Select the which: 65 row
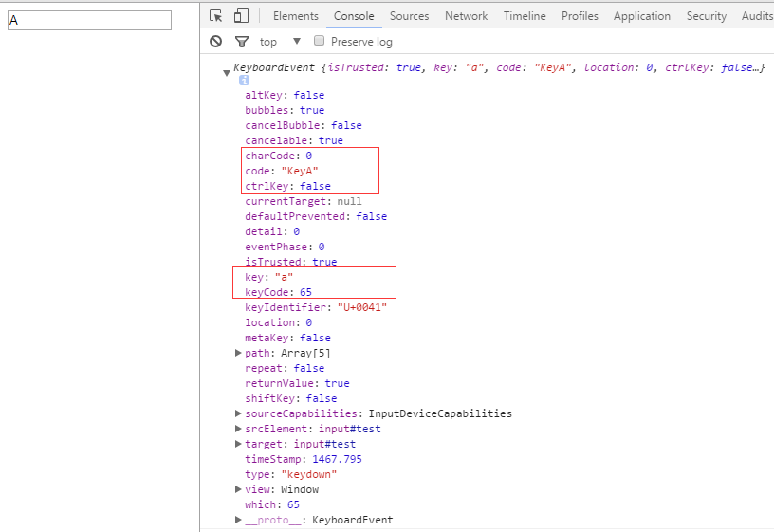This screenshot has width=774, height=532. (x=272, y=504)
